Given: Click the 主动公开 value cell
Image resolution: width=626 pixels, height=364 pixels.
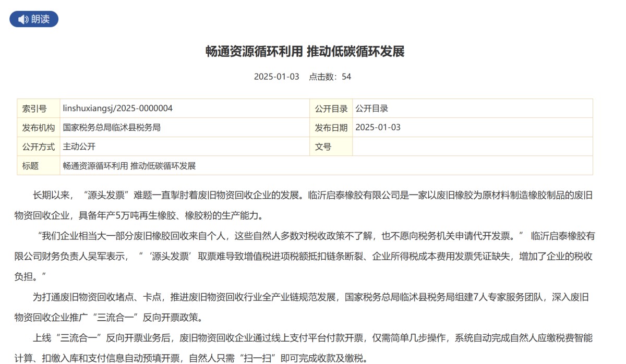Looking at the screenshot, I should [185, 147].
